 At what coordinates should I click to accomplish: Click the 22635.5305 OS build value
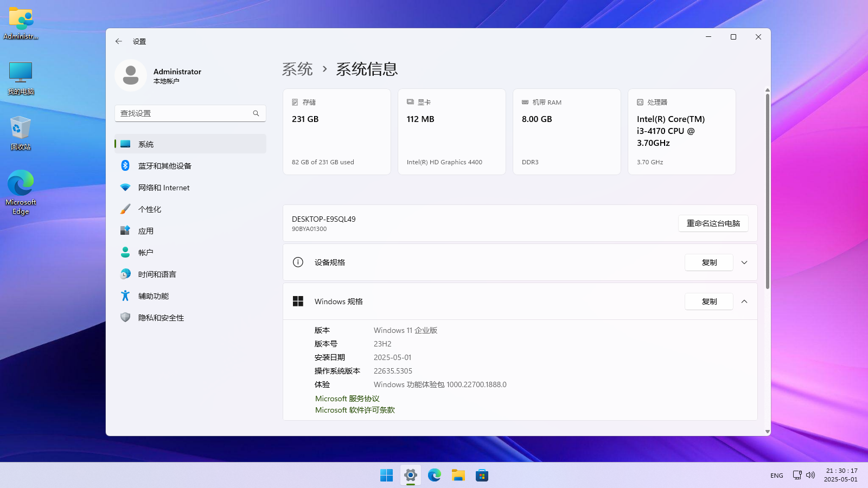tap(393, 371)
